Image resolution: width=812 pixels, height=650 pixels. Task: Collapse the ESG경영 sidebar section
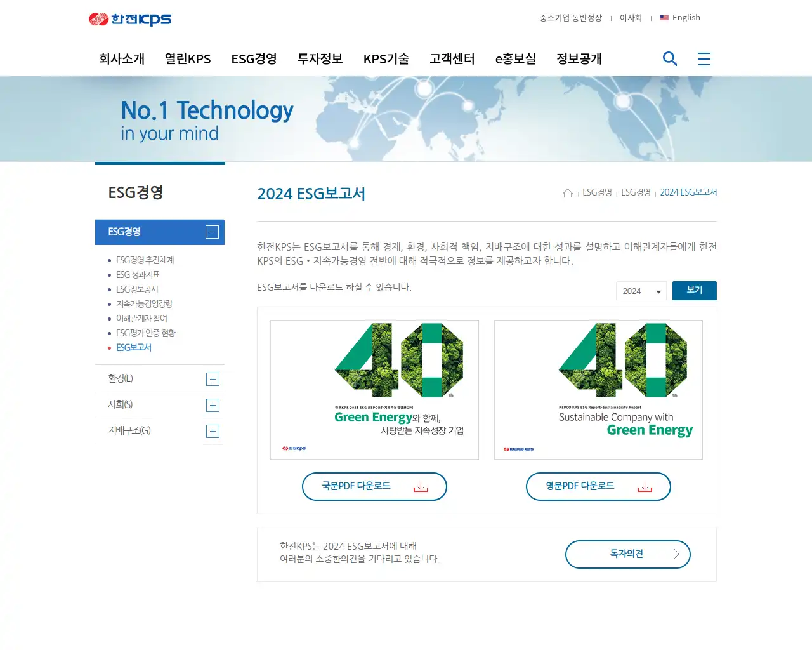coord(213,232)
